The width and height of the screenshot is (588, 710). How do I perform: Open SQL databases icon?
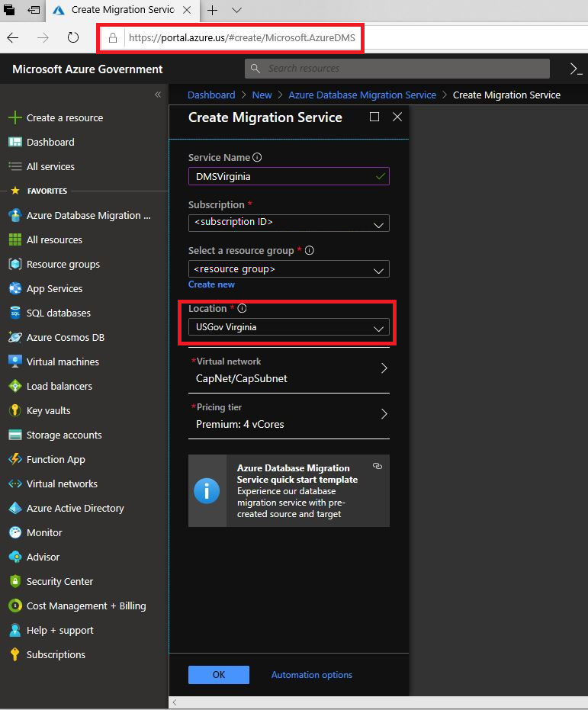15,313
